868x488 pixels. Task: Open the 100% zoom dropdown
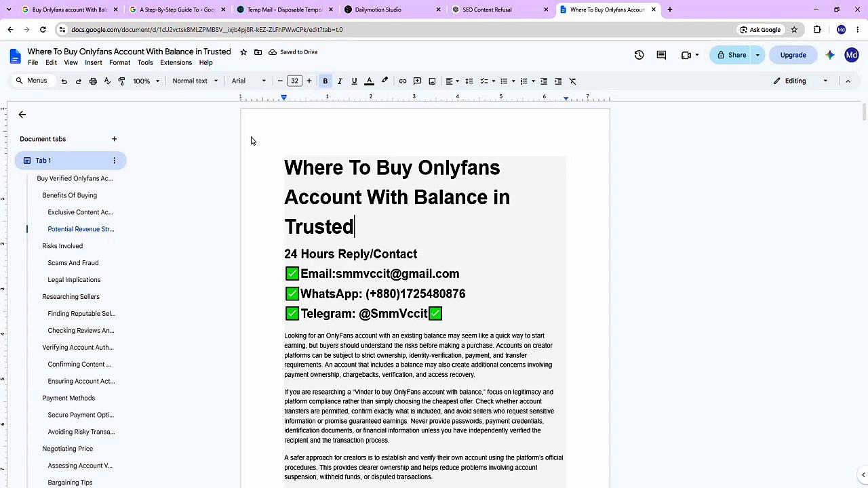[x=146, y=81]
